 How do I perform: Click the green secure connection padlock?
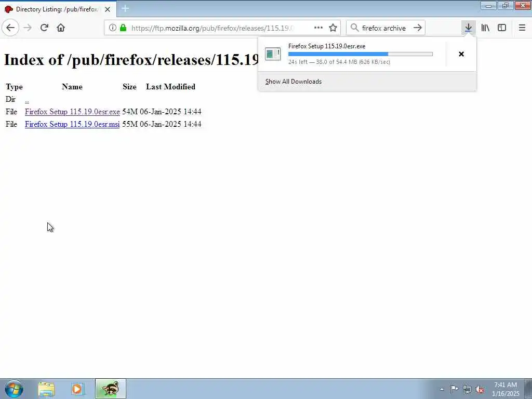click(123, 28)
